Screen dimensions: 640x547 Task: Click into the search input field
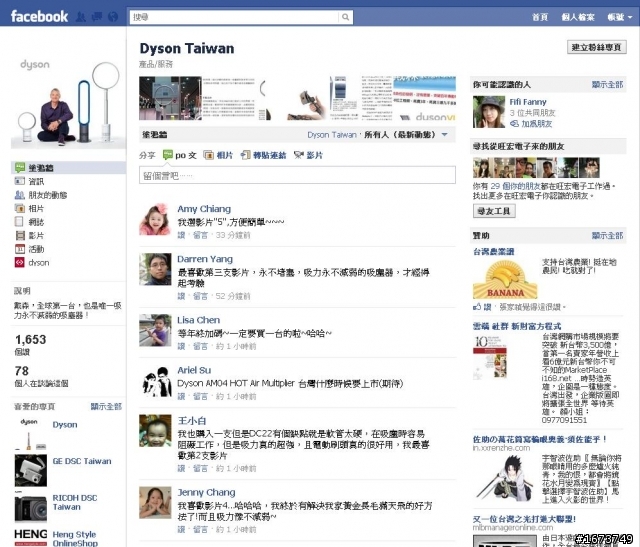234,17
